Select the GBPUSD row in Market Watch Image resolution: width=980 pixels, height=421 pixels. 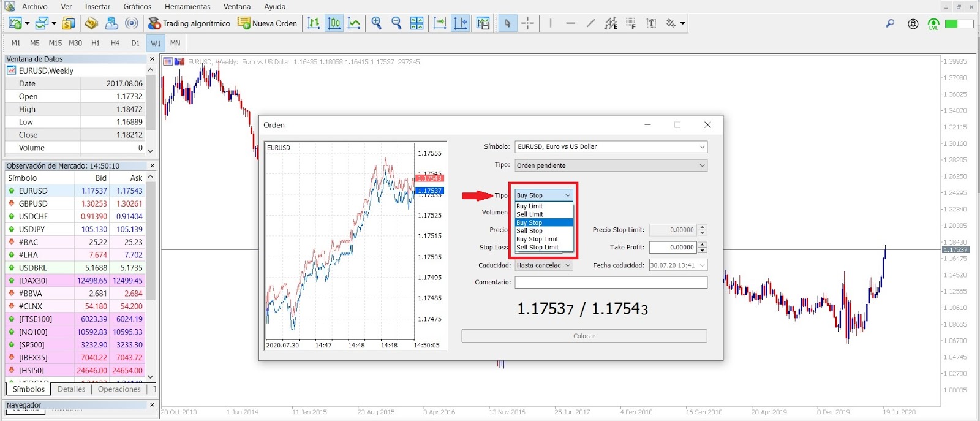tap(75, 203)
